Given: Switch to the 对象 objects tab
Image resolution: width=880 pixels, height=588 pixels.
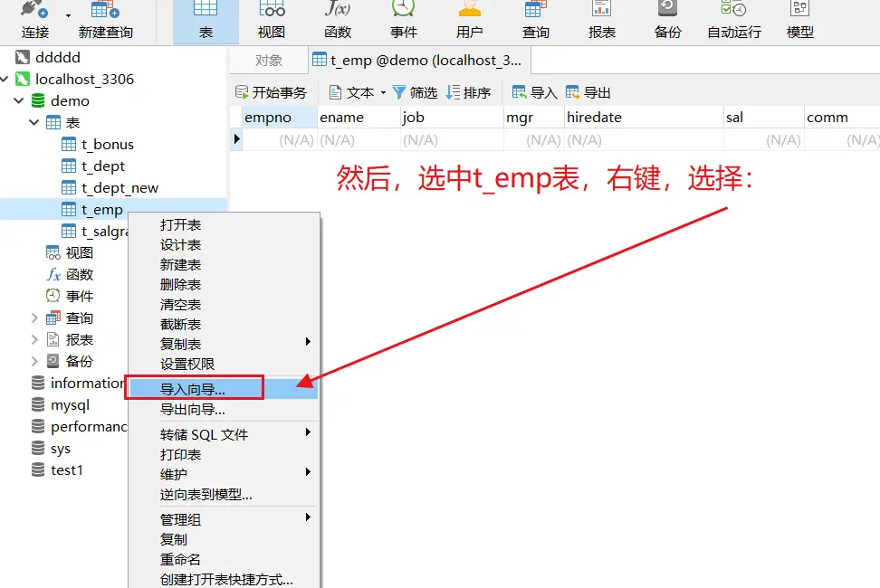Looking at the screenshot, I should click(268, 61).
